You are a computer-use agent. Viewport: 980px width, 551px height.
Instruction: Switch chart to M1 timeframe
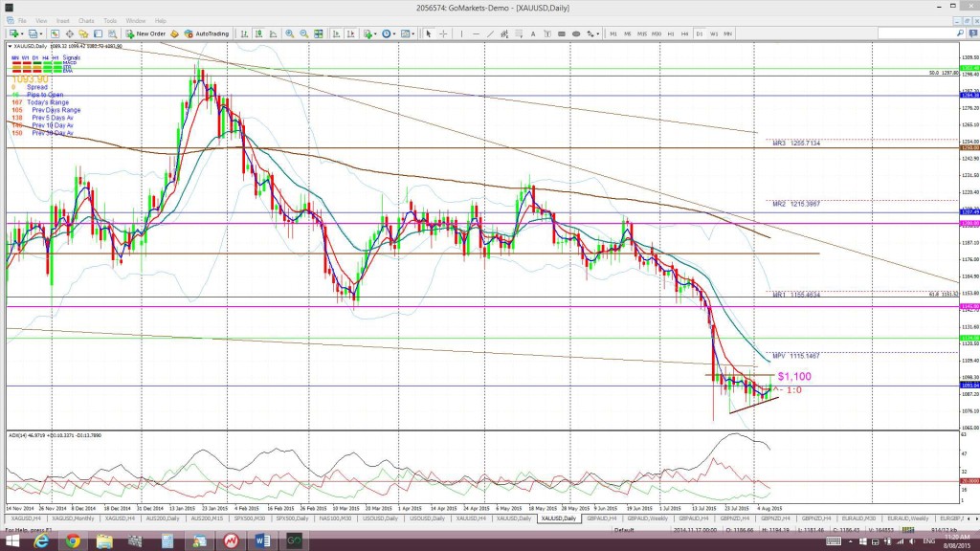pyautogui.click(x=613, y=33)
